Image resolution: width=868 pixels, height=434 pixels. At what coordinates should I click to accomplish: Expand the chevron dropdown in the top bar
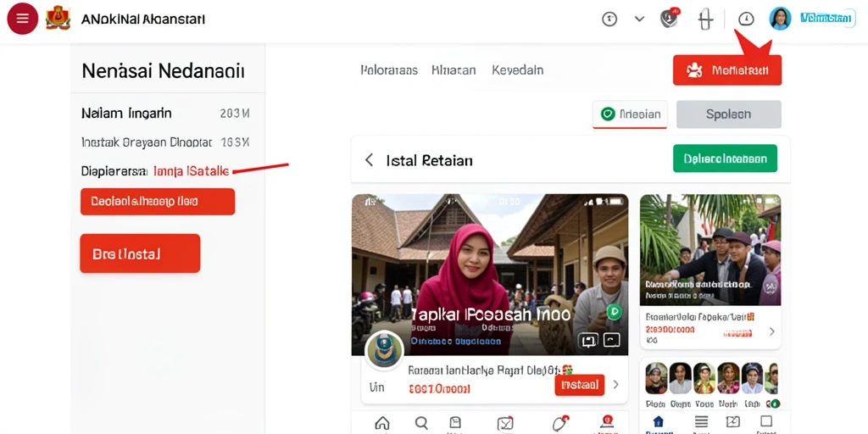click(639, 19)
